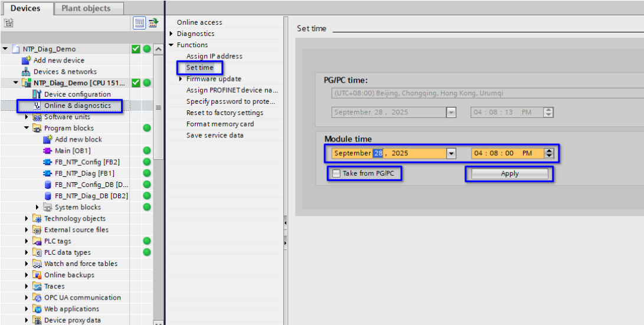
Task: Select the FB_NTP_Diag [FB1] block icon
Action: [48, 173]
